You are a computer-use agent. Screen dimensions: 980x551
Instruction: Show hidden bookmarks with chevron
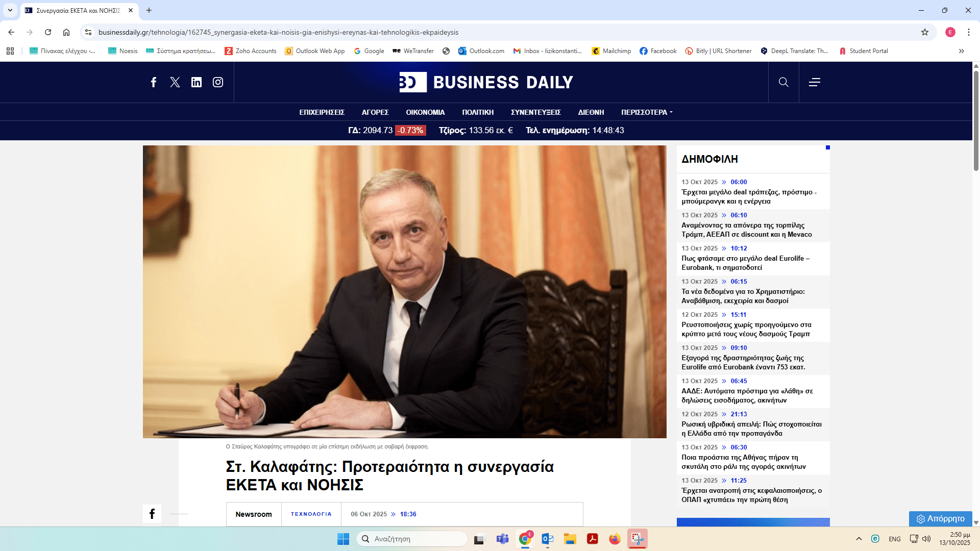pos(962,51)
